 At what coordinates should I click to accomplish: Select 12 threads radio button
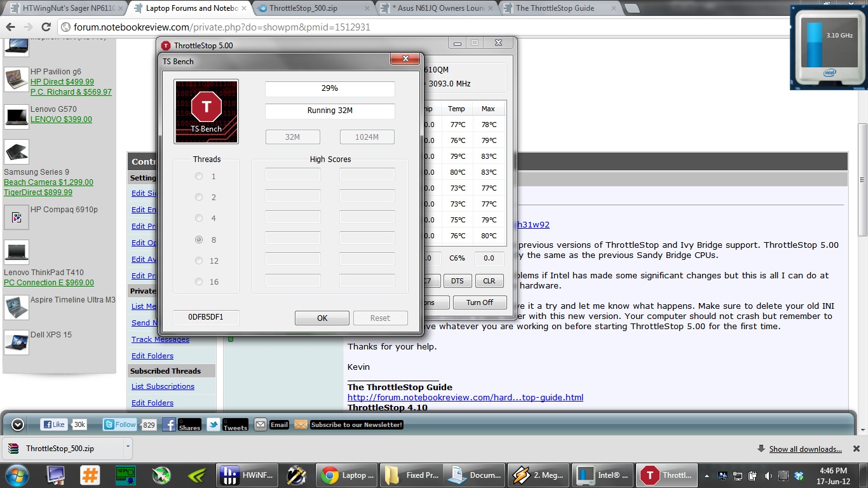tap(199, 261)
